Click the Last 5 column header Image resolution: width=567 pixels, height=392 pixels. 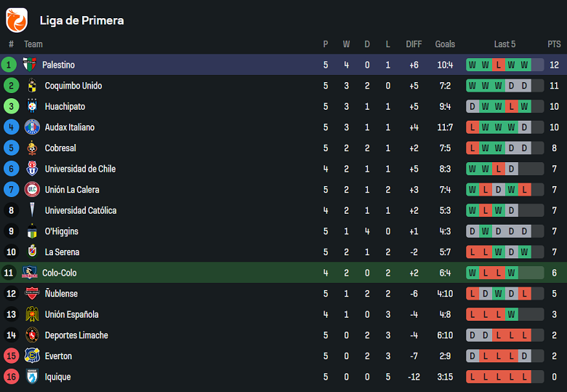(x=504, y=44)
